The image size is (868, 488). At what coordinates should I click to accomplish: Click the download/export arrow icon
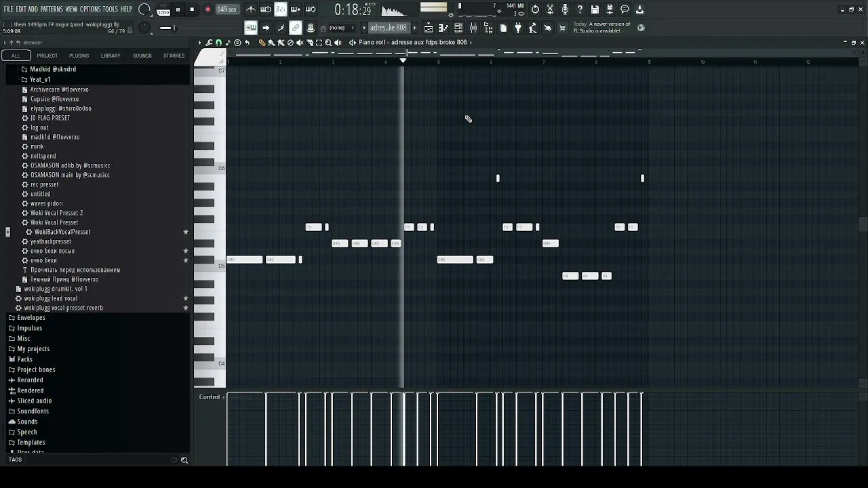point(639,9)
